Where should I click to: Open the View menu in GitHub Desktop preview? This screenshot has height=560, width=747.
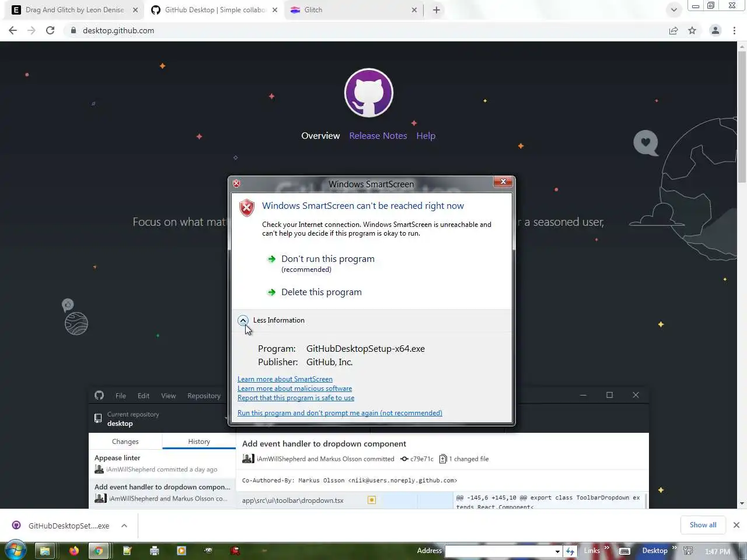point(169,395)
